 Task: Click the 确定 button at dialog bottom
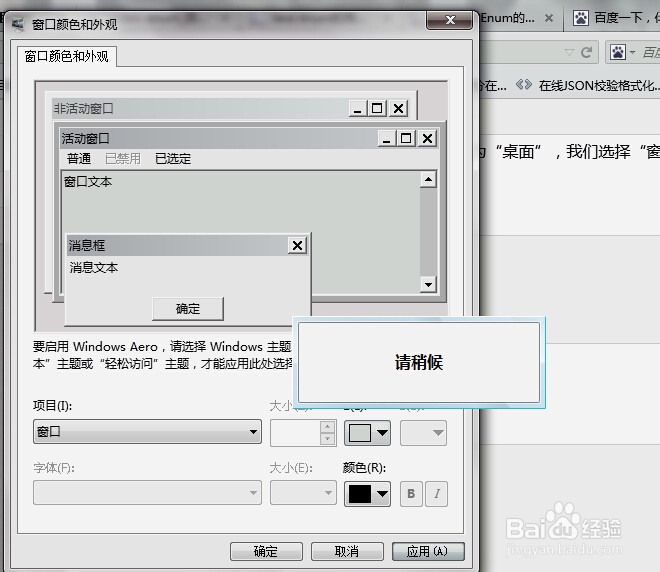266,551
